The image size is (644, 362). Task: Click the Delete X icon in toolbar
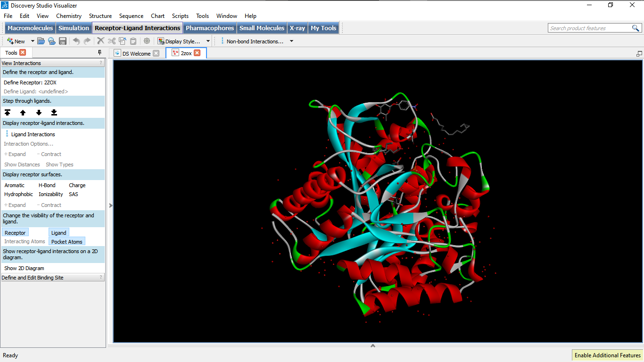click(100, 41)
